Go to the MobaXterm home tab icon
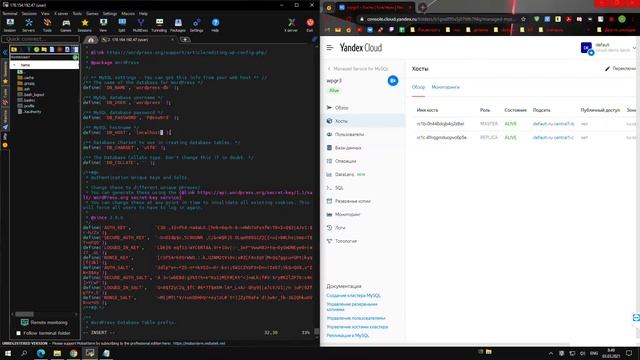This screenshot has height=360, width=640. tap(91, 40)
